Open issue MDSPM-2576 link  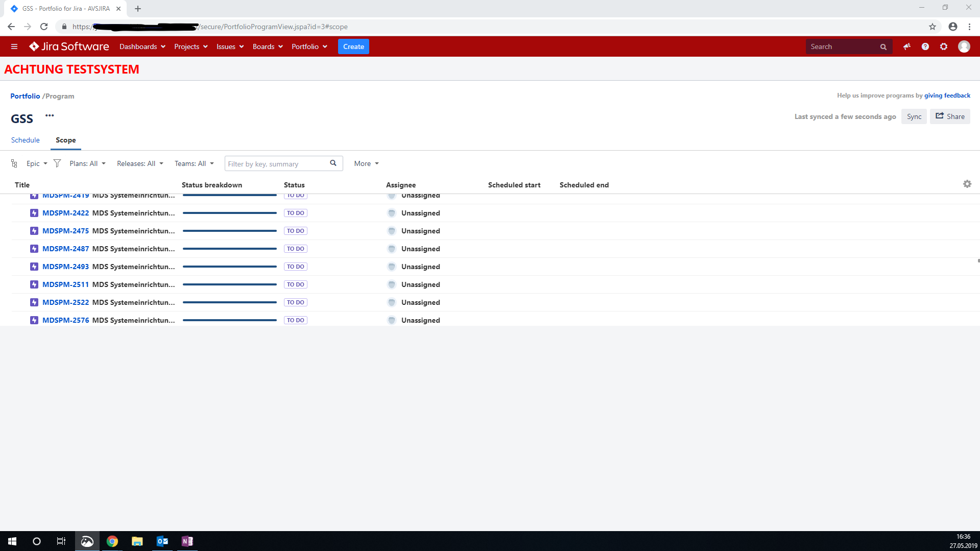[x=65, y=320]
